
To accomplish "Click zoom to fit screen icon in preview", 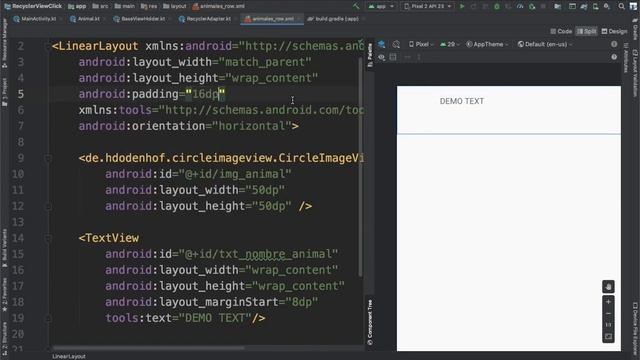I will click(x=608, y=336).
